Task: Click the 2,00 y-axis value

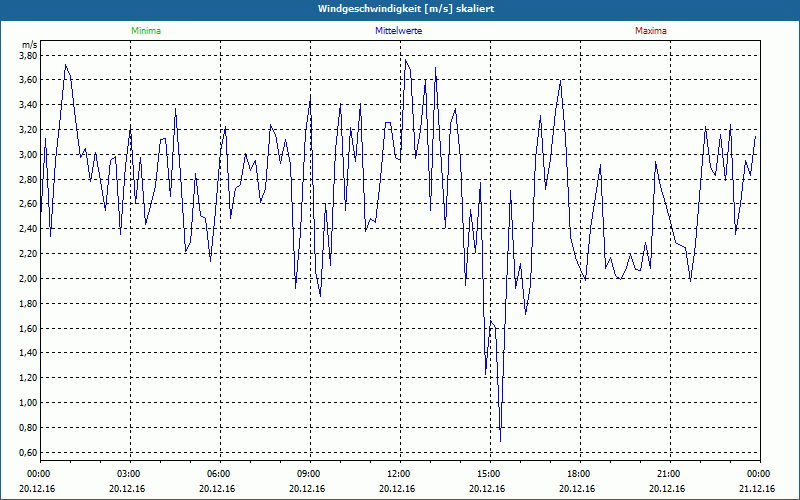Action: point(29,279)
